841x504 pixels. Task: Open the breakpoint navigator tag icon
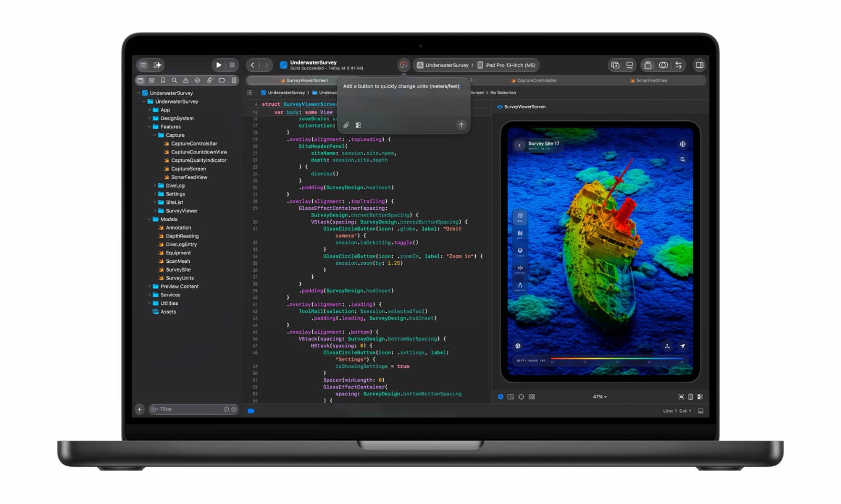222,80
